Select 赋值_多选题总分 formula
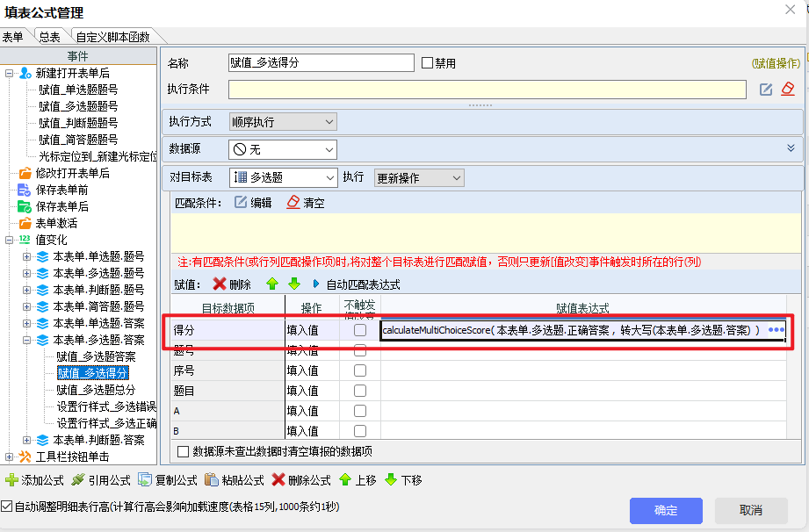 (96, 390)
